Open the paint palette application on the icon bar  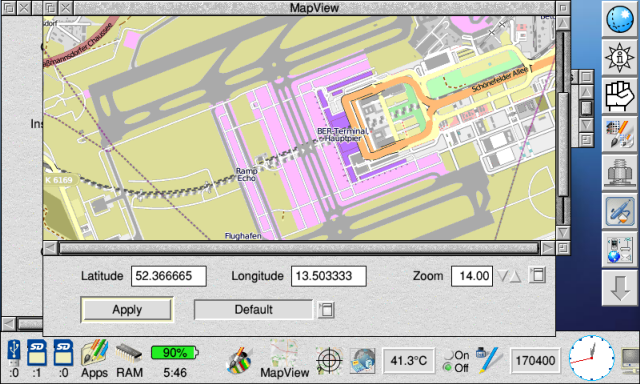[239, 360]
